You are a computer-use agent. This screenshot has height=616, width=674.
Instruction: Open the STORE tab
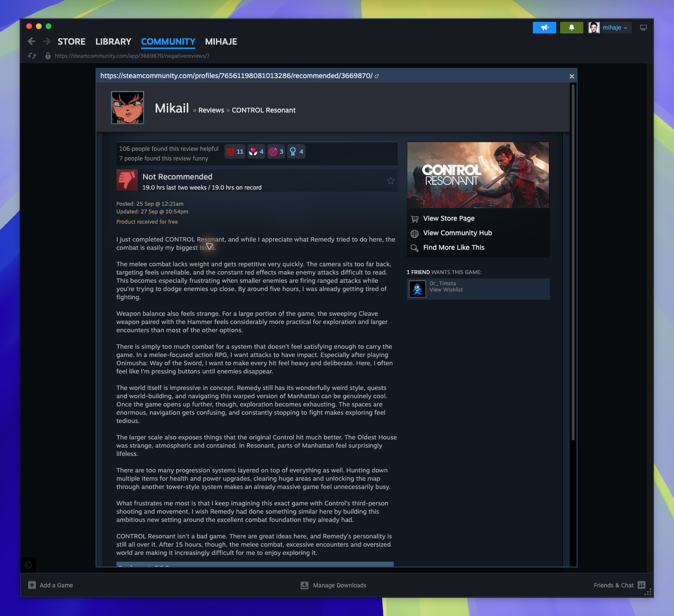pyautogui.click(x=71, y=42)
